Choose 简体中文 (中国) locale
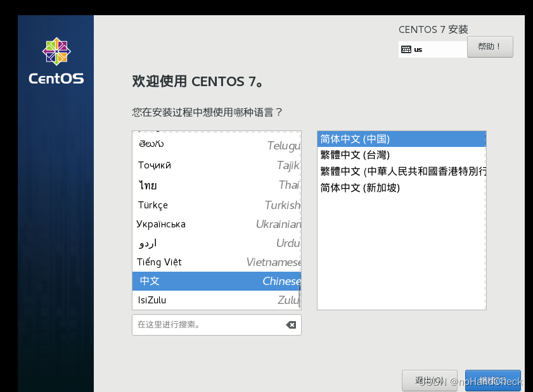533x392 pixels. [401, 139]
